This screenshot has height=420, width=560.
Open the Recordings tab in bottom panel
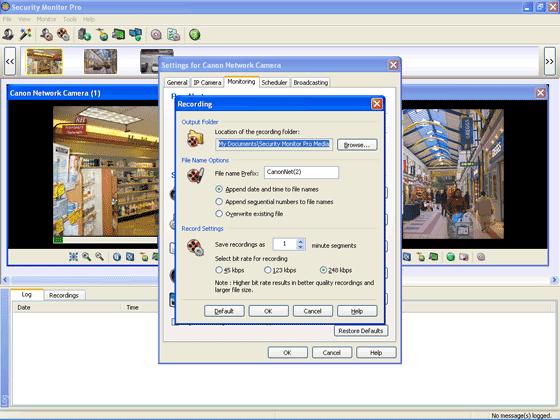[64, 295]
